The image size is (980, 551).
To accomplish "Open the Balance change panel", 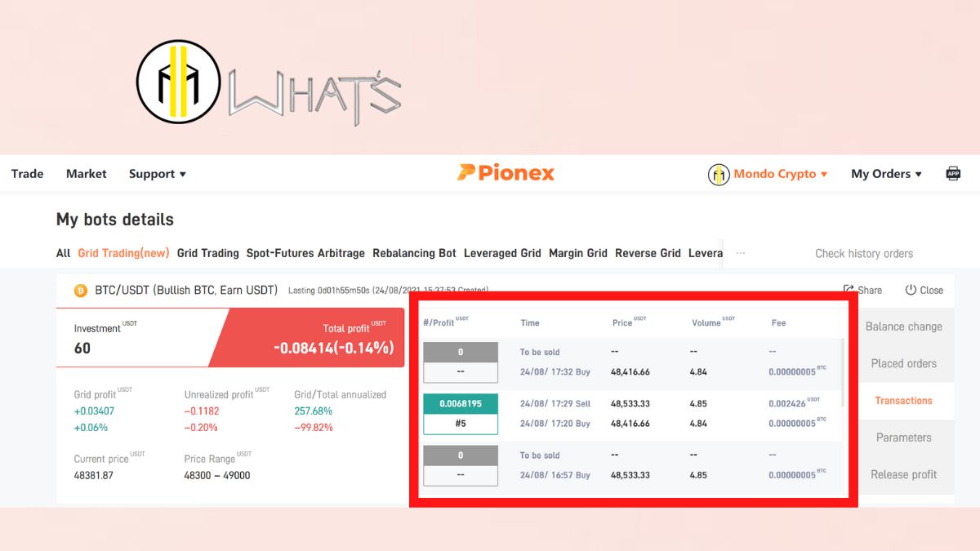I will [x=904, y=327].
